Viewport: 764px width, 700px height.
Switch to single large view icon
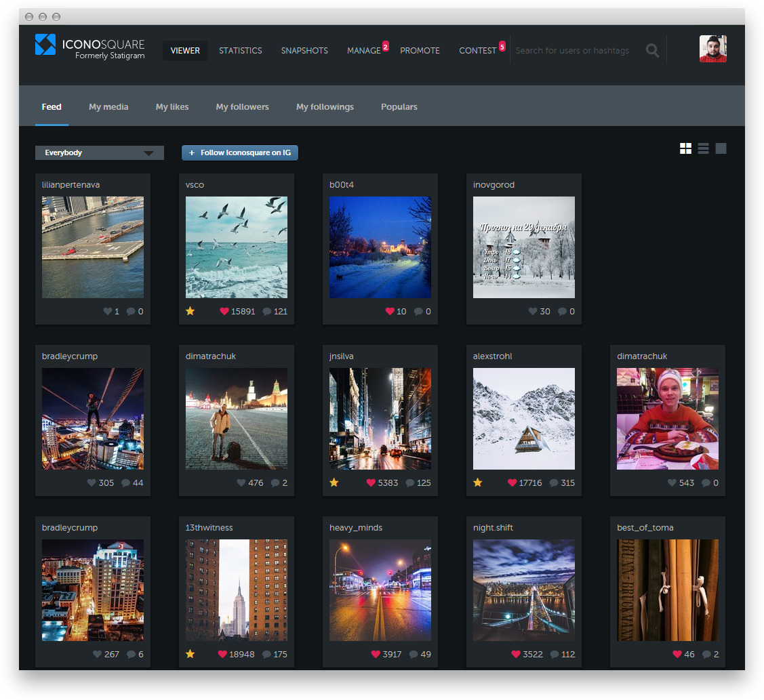[721, 148]
